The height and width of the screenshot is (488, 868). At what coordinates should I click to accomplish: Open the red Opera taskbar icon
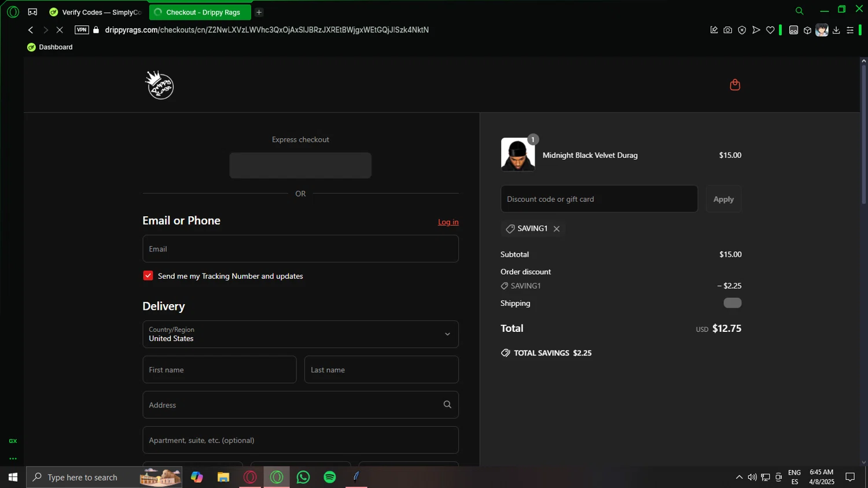[x=250, y=477]
